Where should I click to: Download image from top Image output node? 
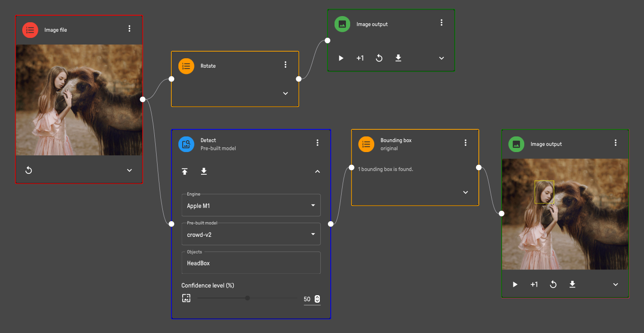[398, 58]
